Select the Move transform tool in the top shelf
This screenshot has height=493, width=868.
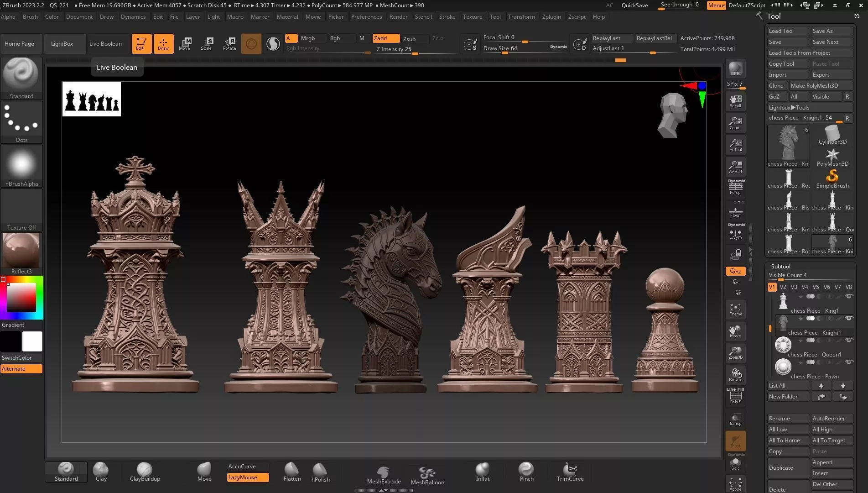[185, 44]
